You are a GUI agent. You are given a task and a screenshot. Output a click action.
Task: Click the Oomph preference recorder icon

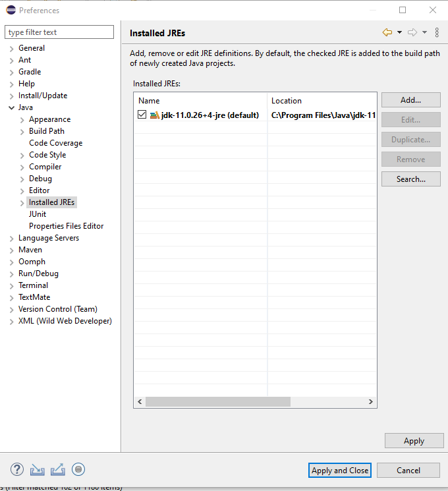tap(78, 469)
